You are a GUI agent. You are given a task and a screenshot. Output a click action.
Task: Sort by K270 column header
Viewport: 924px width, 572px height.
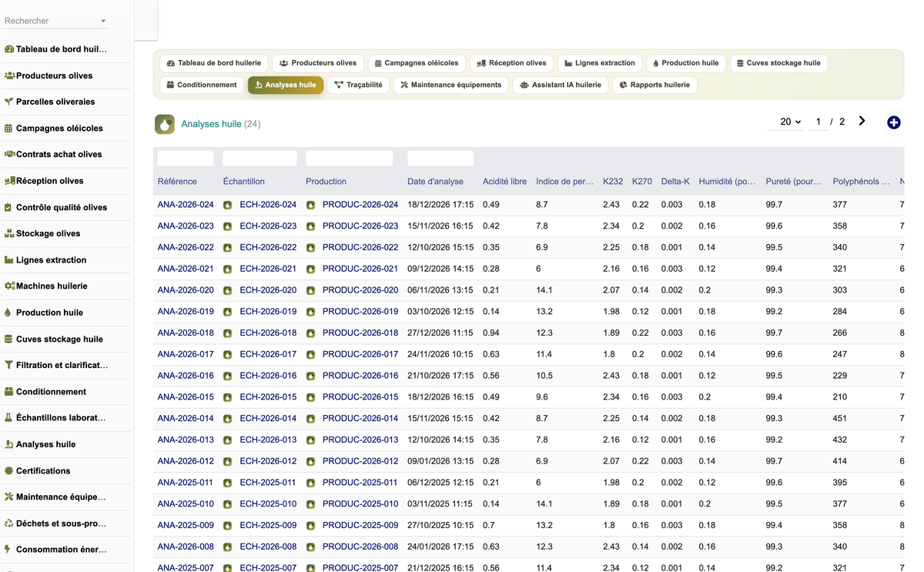tap(642, 182)
